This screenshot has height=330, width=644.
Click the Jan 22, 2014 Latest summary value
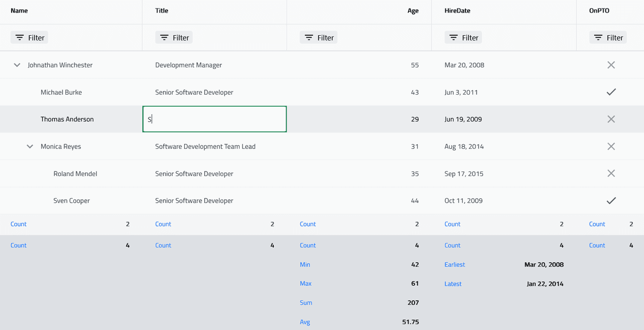(x=545, y=284)
